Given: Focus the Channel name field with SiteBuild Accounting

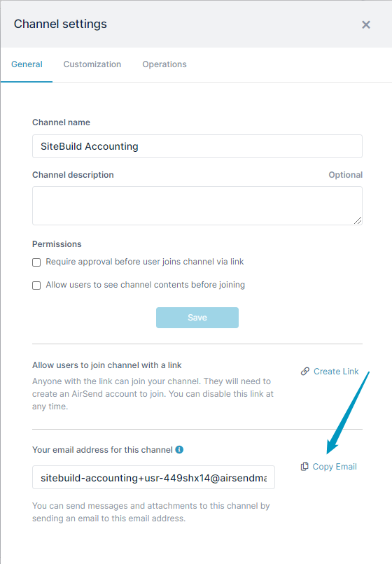Looking at the screenshot, I should 197,146.
